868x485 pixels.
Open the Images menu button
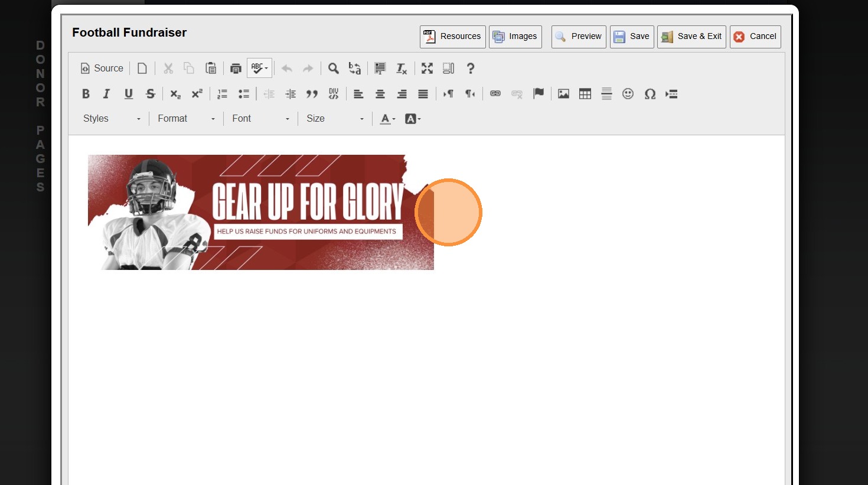click(x=515, y=37)
